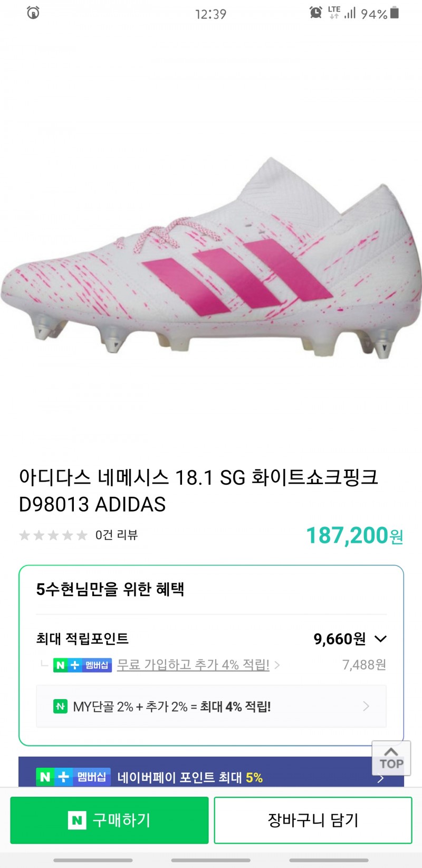Open the 0건 리뷰 reviews link

pos(116,535)
